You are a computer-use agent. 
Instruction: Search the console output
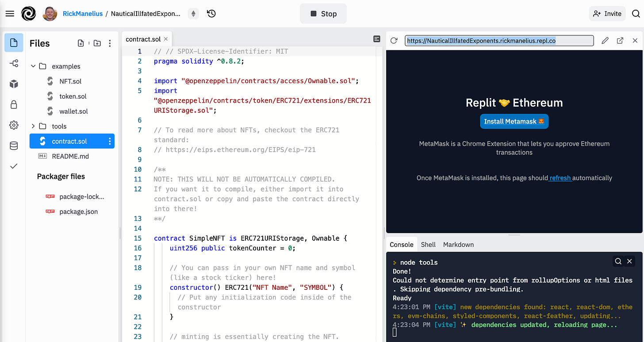click(x=618, y=261)
